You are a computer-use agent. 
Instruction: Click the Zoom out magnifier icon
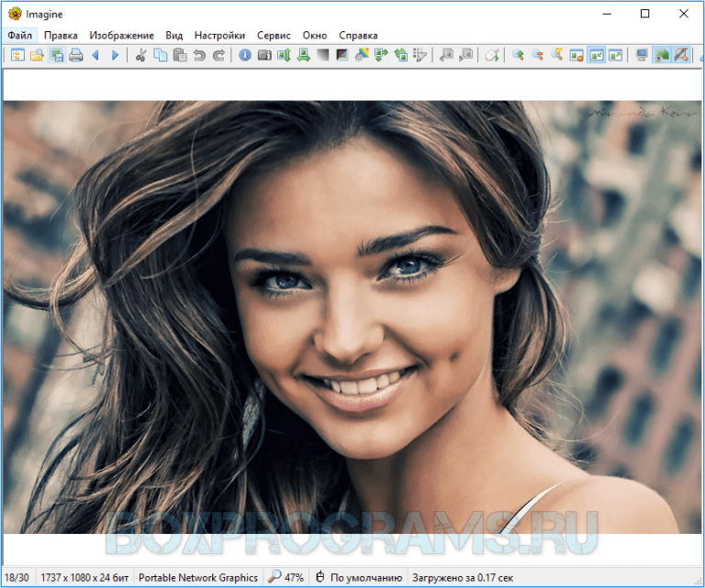537,56
